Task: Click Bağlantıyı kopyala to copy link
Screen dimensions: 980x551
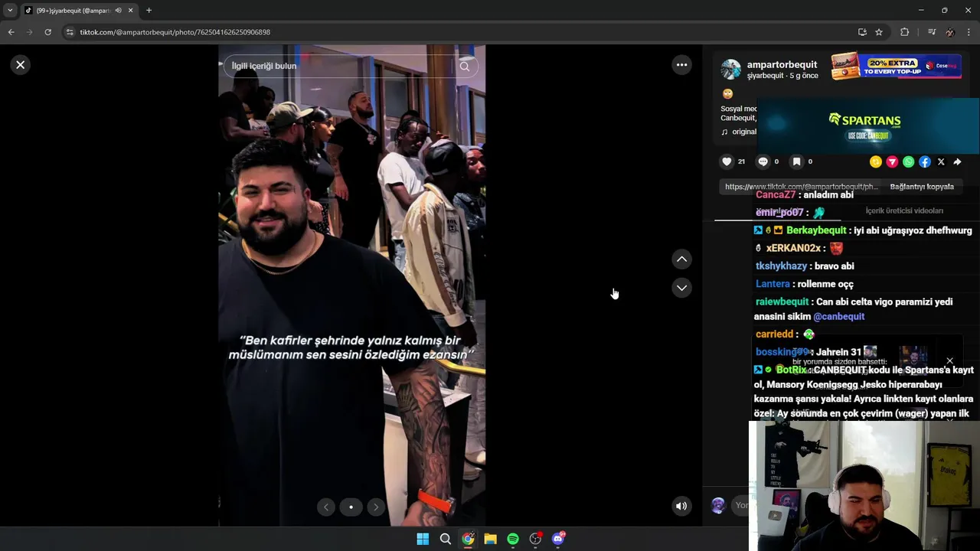Action: [922, 187]
